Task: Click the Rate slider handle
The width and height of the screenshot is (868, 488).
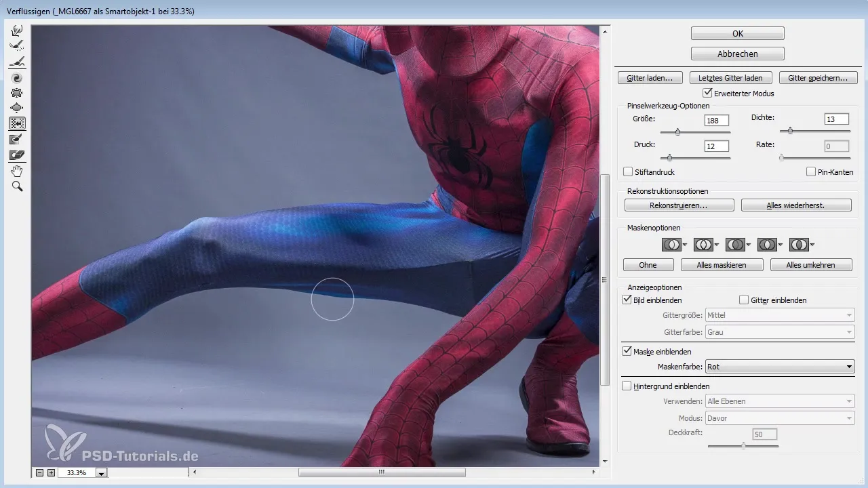Action: (x=781, y=157)
